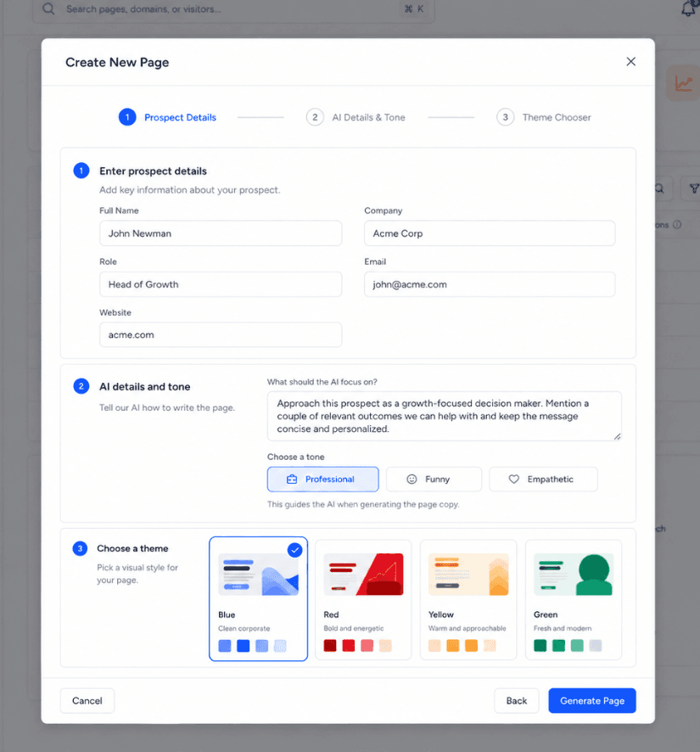Click the checkmark badge on Blue theme

point(295,550)
